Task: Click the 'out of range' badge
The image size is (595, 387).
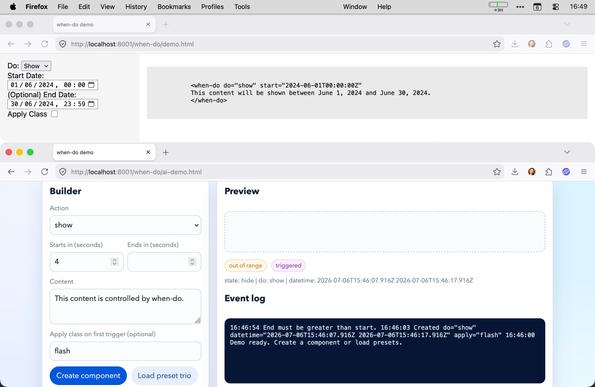Action: pos(246,266)
